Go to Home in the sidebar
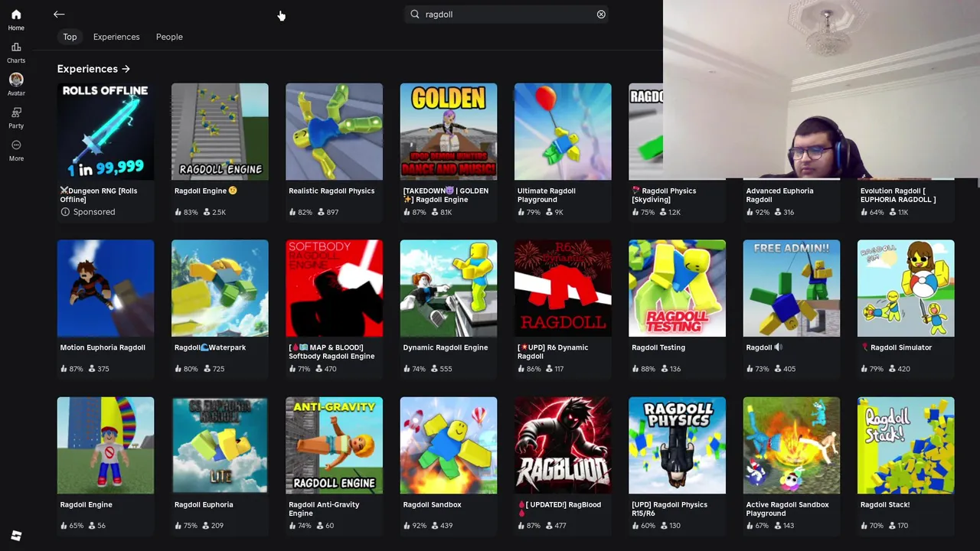Viewport: 980px width, 551px height. 16,20
